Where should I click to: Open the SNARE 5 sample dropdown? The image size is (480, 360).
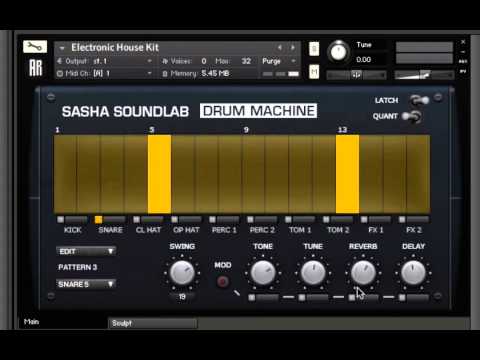click(86, 284)
